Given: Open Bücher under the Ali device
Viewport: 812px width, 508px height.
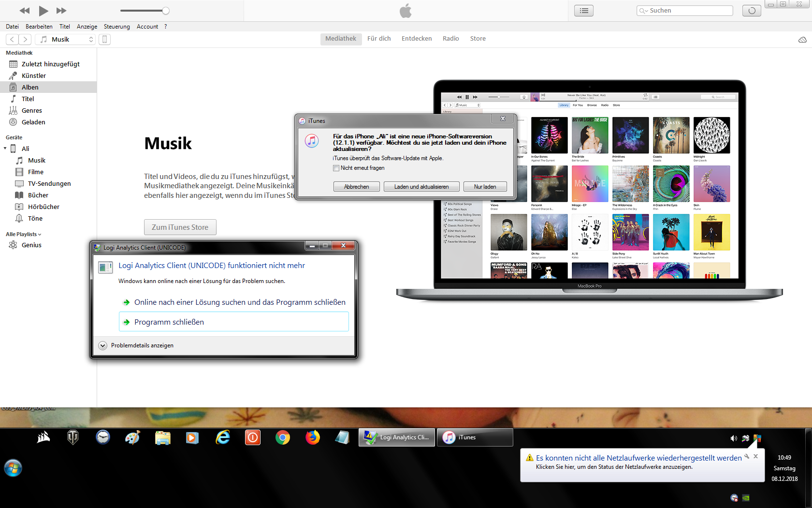Looking at the screenshot, I should [x=48, y=195].
